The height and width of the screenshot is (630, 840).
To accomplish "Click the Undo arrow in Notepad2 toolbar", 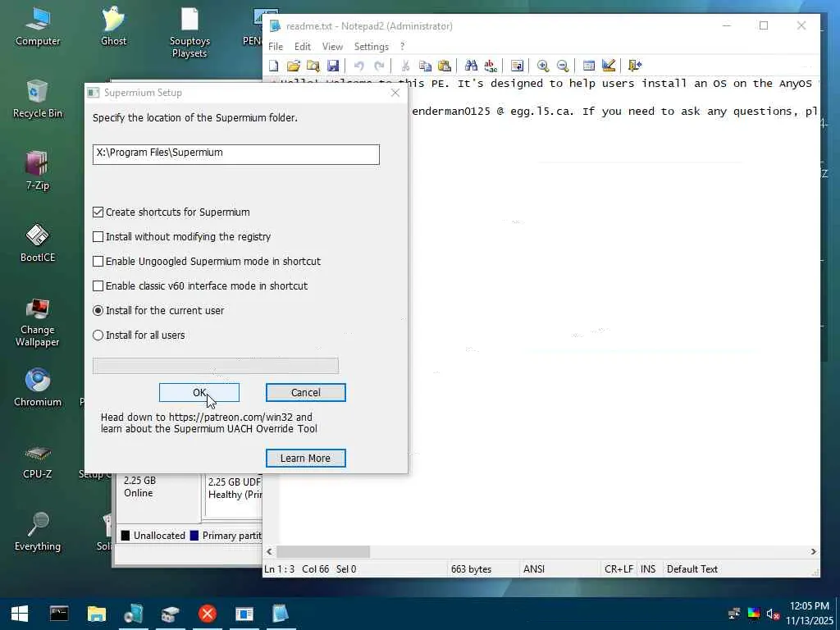I will (x=359, y=66).
